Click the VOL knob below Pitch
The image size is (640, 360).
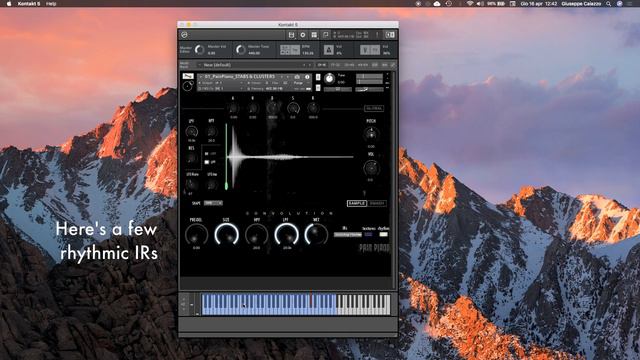tap(371, 168)
